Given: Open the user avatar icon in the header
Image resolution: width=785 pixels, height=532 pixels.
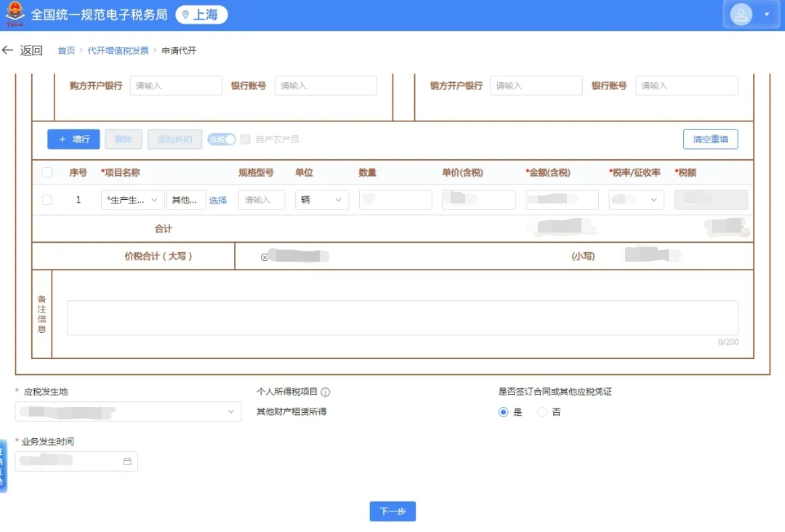Looking at the screenshot, I should pos(741,15).
